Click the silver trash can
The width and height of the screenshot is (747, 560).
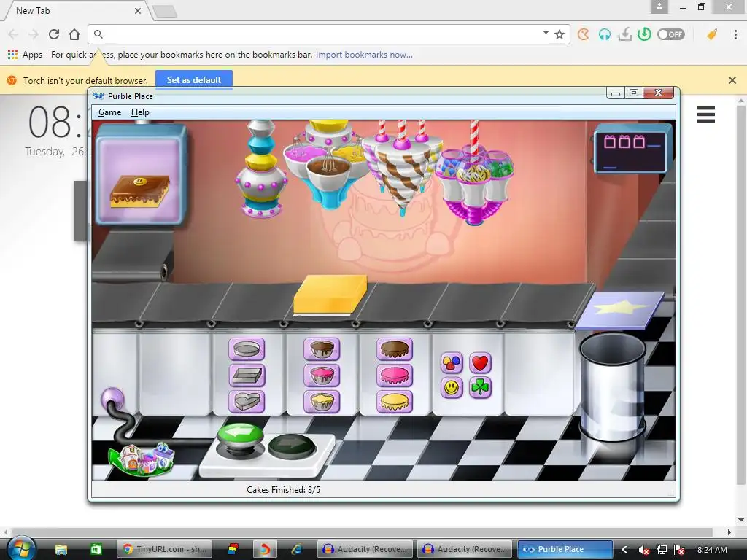pyautogui.click(x=613, y=386)
